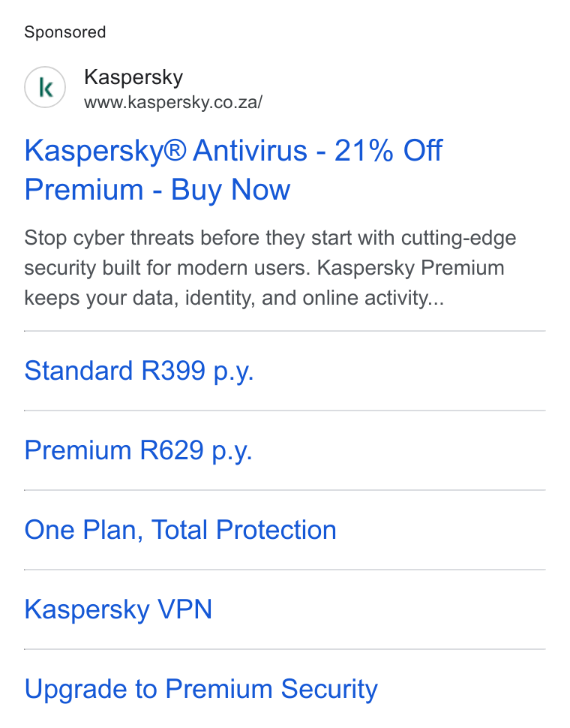Click 'Total Protection' in sitelink text

[x=244, y=530]
